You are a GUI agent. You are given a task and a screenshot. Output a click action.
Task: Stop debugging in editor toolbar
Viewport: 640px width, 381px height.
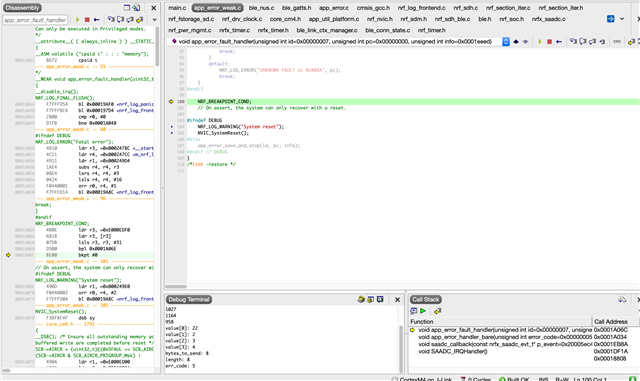(x=549, y=42)
